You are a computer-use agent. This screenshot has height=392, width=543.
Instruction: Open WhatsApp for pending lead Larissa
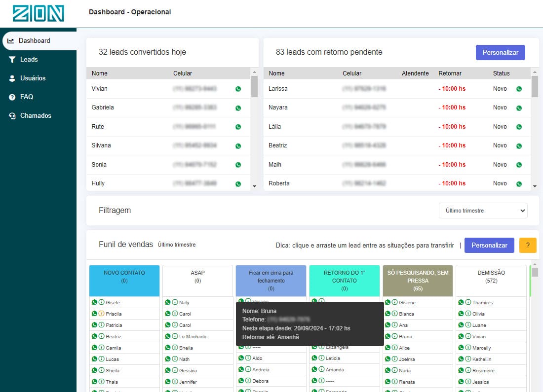coord(519,89)
